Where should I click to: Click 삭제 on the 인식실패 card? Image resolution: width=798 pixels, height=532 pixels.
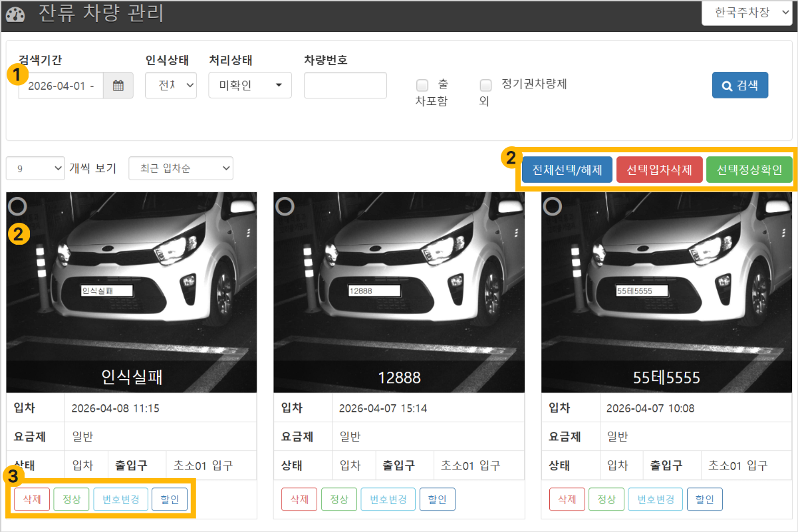[x=32, y=499]
